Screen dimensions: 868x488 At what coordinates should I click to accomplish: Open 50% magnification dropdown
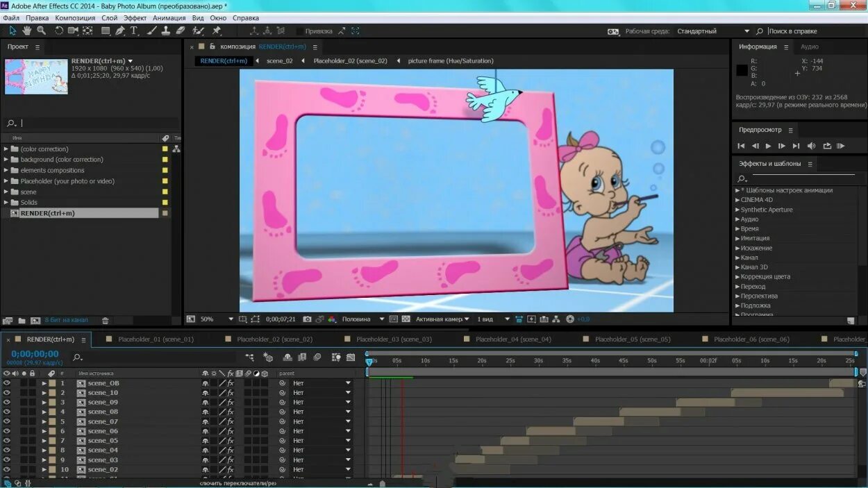tap(217, 319)
